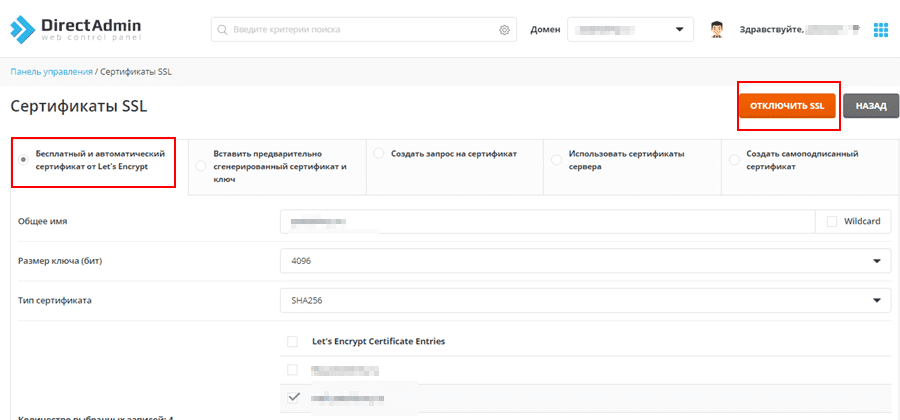Image resolution: width=900 pixels, height=420 pixels.
Task: Click the Здравствуйте greeting text
Action: coord(770,29)
